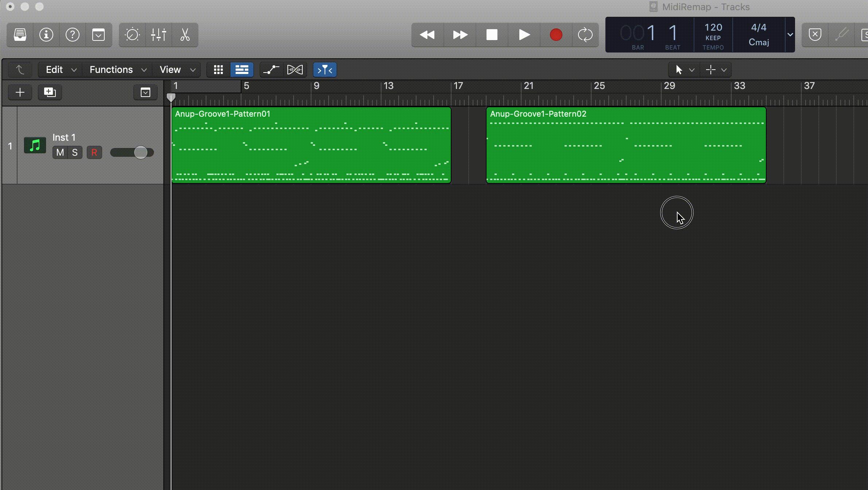
Task: Toggle the toolbar dropdown tray icon
Action: 98,35
